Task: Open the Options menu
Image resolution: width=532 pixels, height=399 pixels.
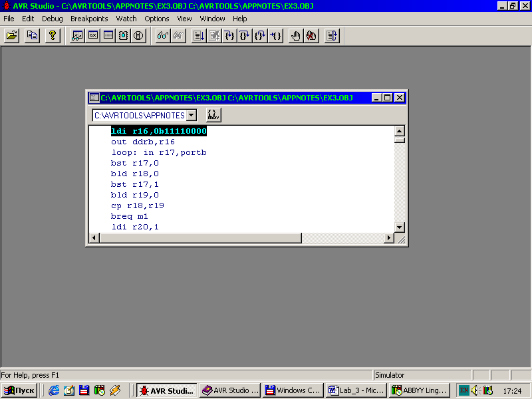Action: [x=157, y=19]
